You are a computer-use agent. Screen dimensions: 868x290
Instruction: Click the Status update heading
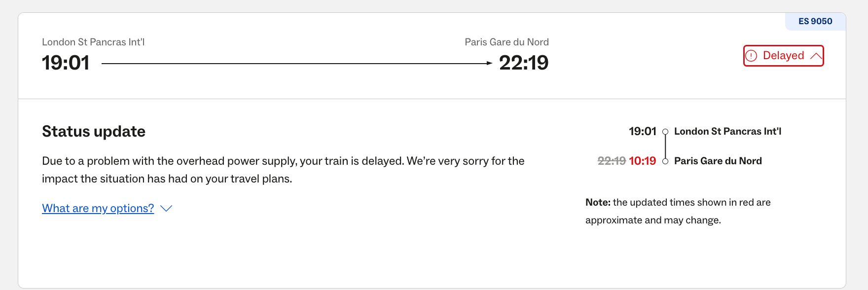(94, 131)
